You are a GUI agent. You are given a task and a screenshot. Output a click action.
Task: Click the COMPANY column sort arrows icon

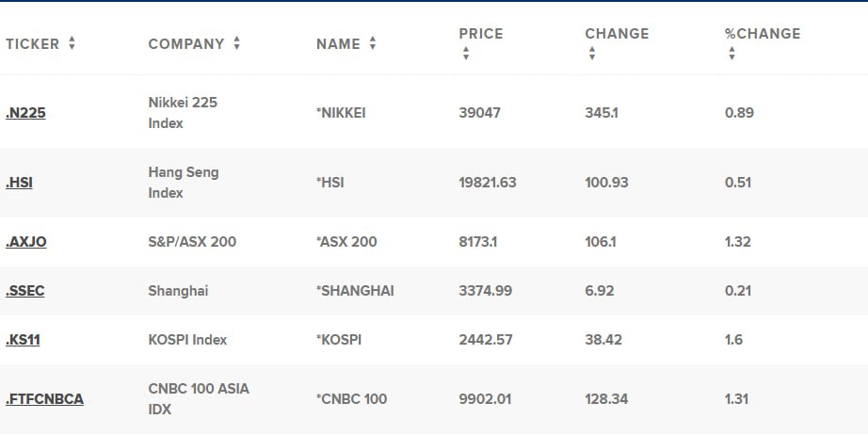[237, 43]
